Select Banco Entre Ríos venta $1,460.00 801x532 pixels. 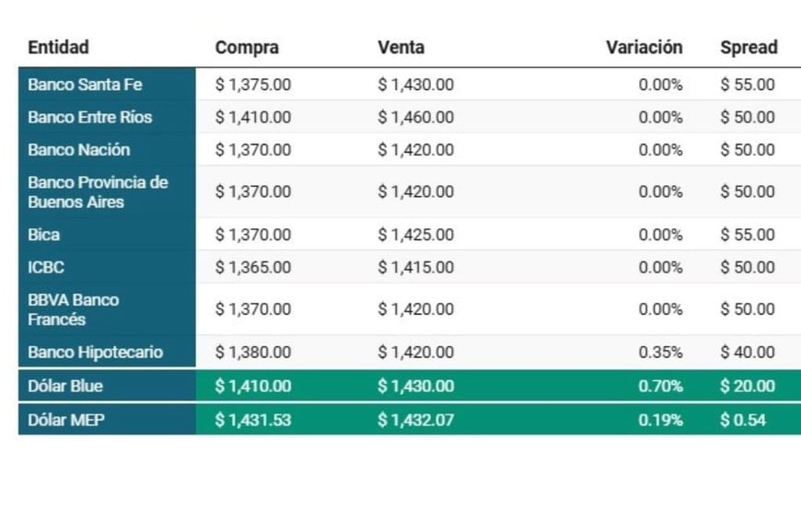(416, 117)
